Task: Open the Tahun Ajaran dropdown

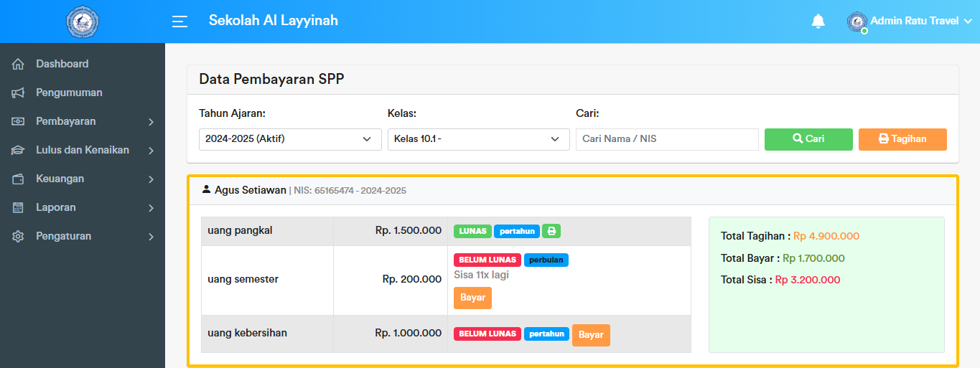Action: [x=290, y=139]
